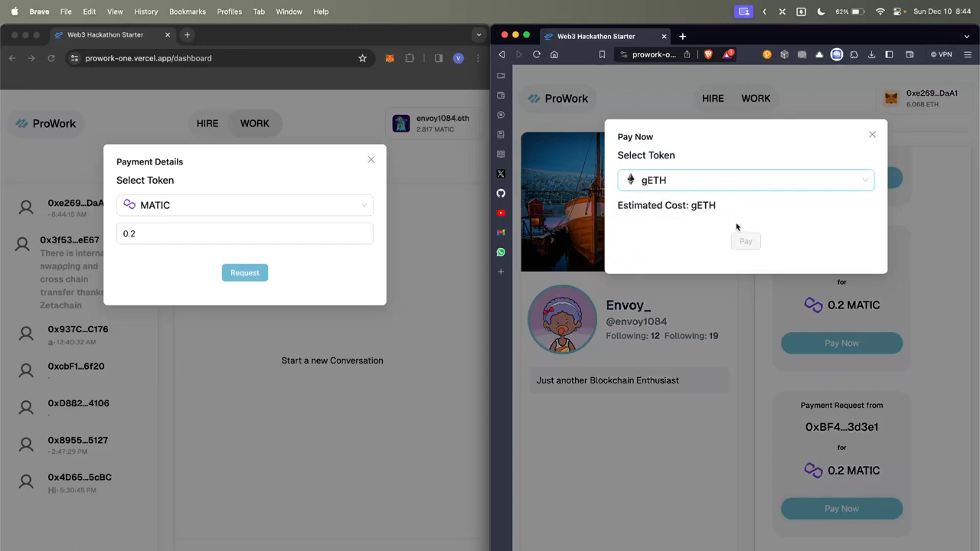Open Brave Talk camera icon in sidebar

[501, 76]
